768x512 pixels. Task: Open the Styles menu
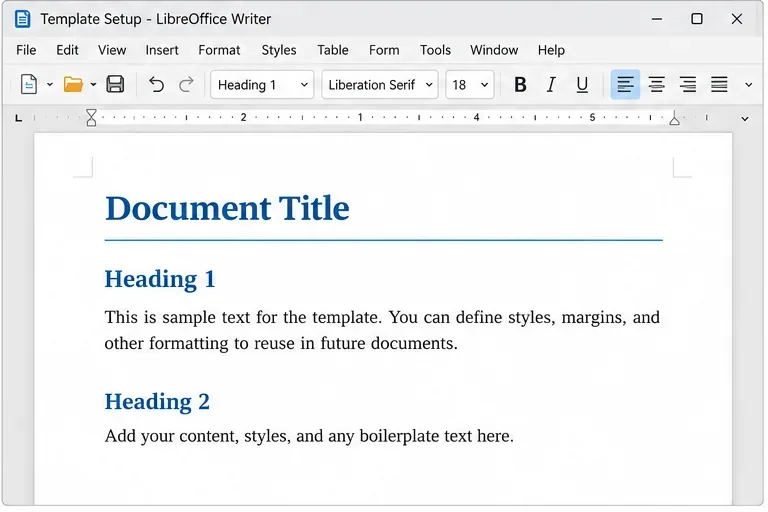point(279,50)
